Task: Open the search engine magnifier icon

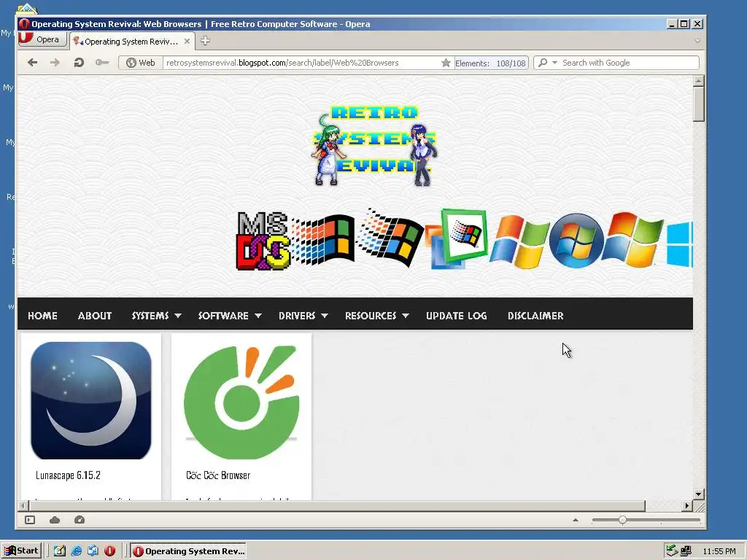Action: click(x=543, y=63)
